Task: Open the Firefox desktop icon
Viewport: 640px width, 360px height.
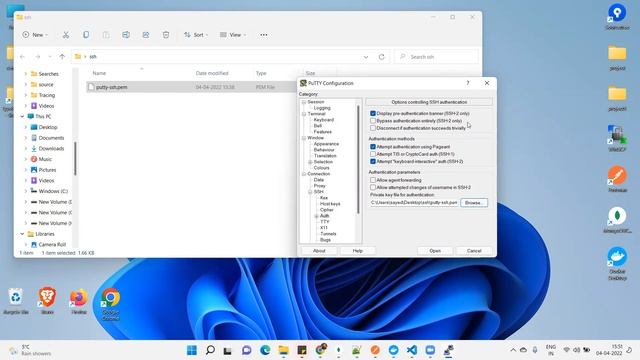Action: [79, 301]
